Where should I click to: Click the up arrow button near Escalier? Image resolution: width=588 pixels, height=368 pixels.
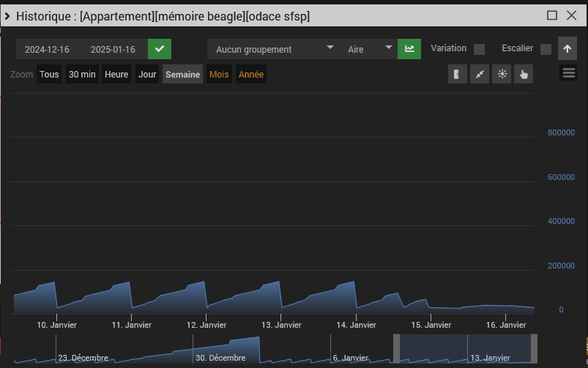tap(567, 48)
